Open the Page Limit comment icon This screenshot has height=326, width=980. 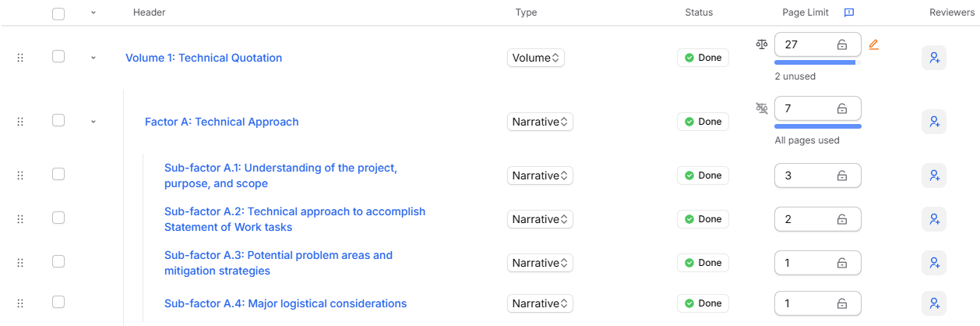click(849, 12)
